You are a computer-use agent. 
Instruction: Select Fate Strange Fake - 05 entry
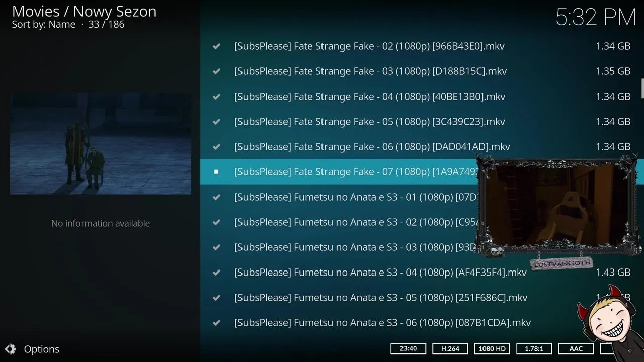(x=369, y=122)
